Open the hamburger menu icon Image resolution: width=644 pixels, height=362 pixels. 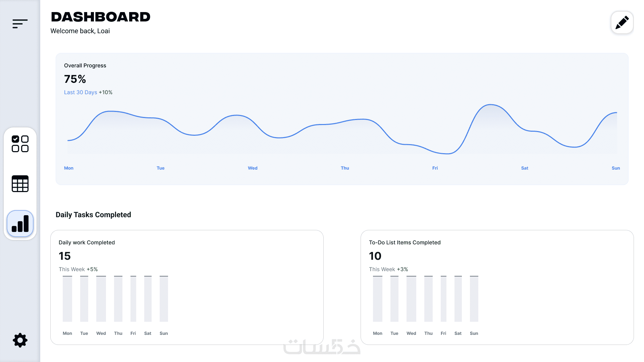click(20, 23)
